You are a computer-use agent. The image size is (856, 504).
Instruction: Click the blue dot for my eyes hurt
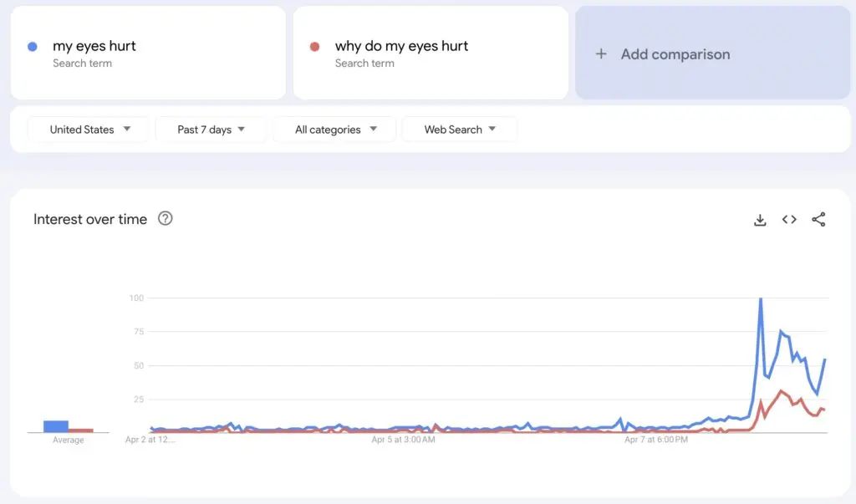click(x=33, y=47)
